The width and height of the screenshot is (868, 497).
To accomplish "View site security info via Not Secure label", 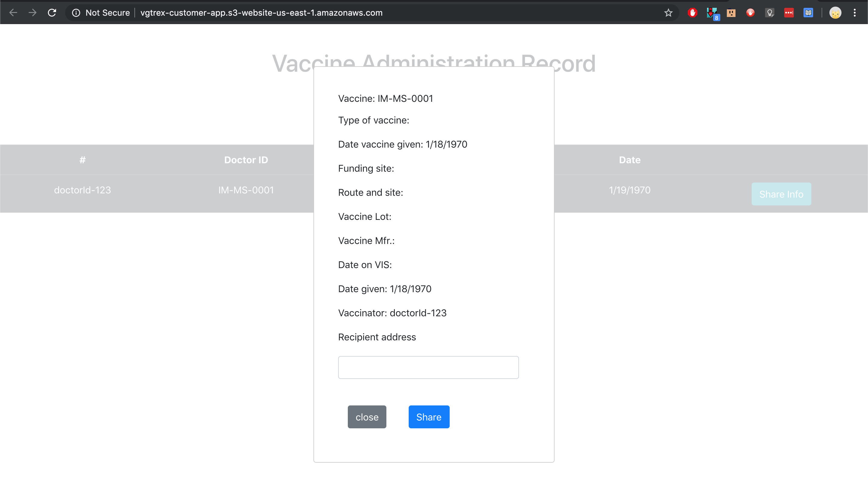I will (100, 13).
